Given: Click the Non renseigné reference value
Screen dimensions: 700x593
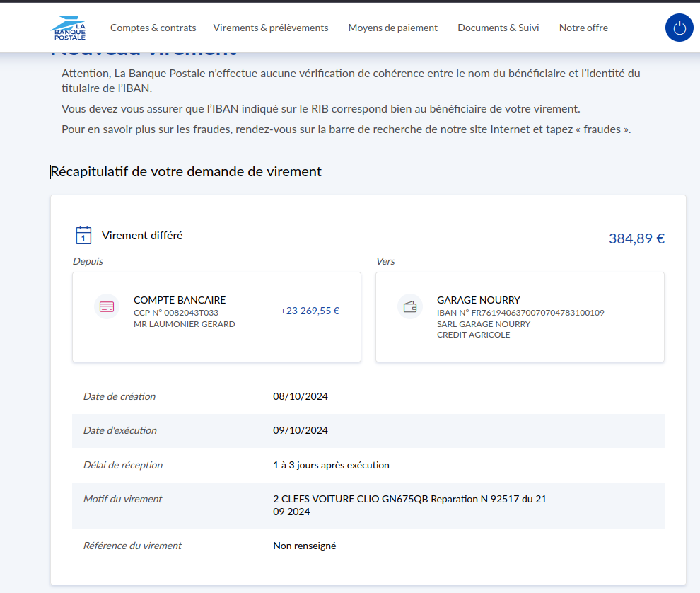Looking at the screenshot, I should [x=304, y=546].
